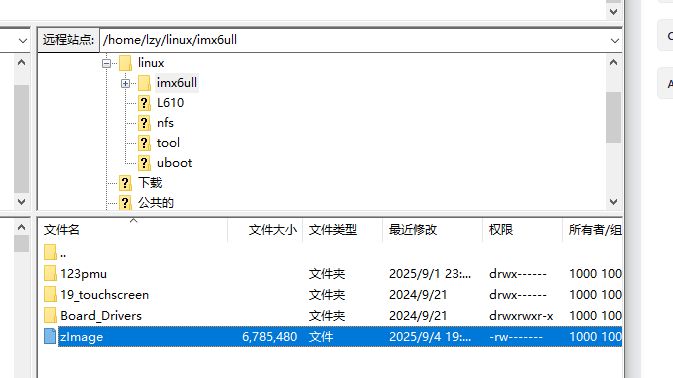Open the local site path dropdown arrow

(23, 40)
